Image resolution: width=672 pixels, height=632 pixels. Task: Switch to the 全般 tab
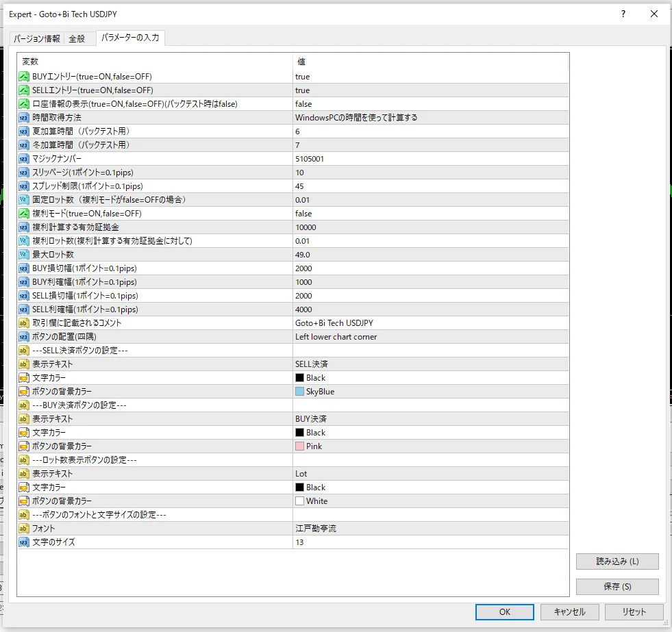coord(77,39)
